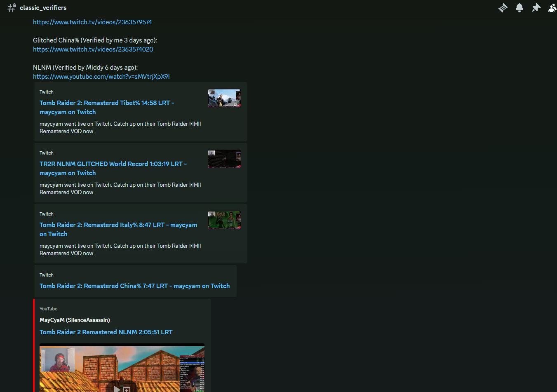Screen dimensions: 557x392
Task: Open twitch.tv/videos/2363574020 link
Action: [93, 49]
